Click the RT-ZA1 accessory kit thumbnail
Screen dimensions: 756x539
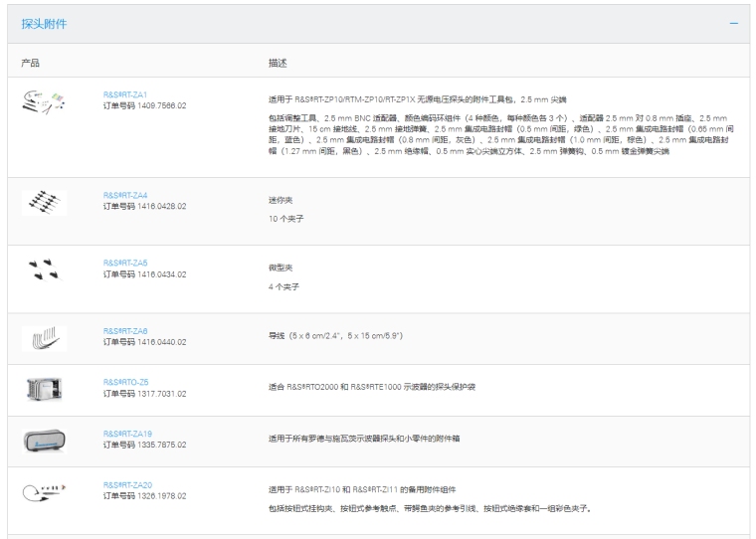tap(44, 99)
